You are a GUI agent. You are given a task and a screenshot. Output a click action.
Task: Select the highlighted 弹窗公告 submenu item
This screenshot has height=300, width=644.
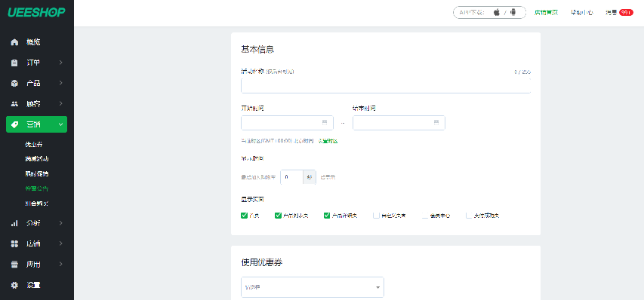pyautogui.click(x=36, y=188)
